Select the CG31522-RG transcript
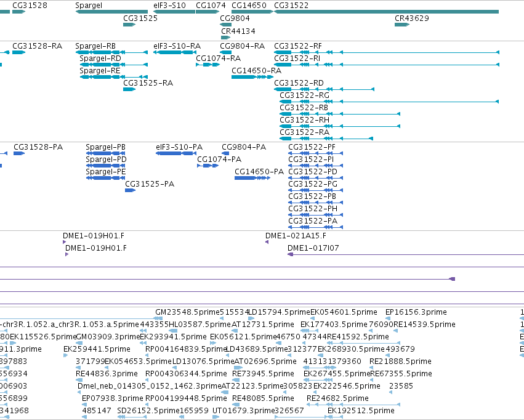Viewport: 524px width, 420px height. pos(389,102)
